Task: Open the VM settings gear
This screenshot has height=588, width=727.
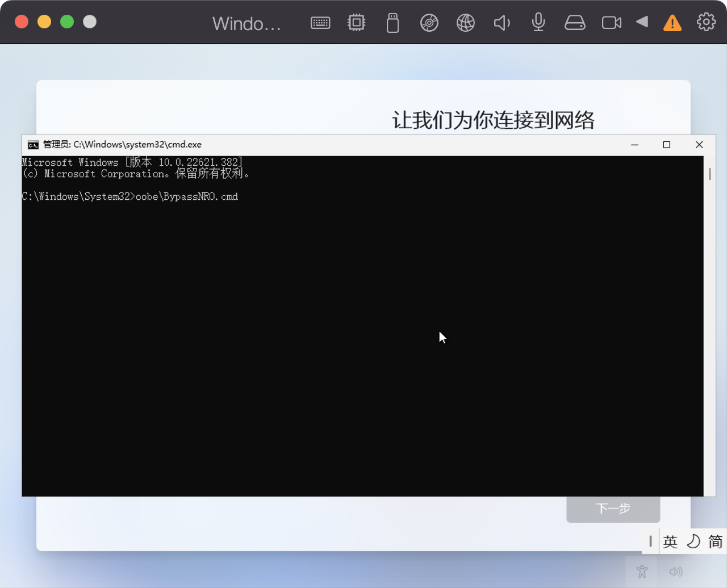Action: click(706, 22)
